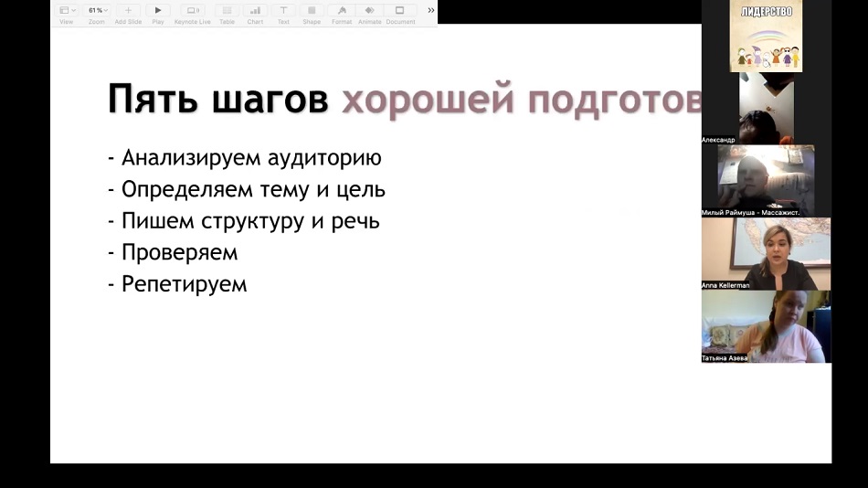Click Anna Kellerman's video tile

tap(766, 253)
